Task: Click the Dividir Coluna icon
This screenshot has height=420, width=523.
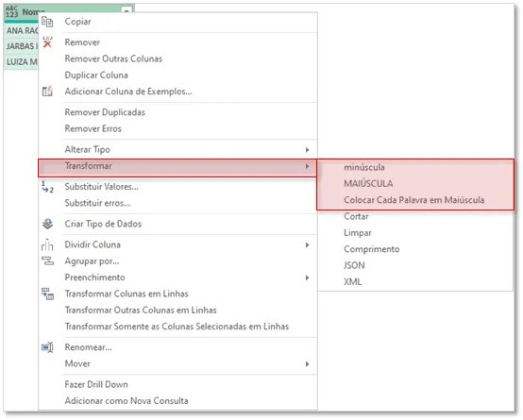Action: [x=47, y=244]
